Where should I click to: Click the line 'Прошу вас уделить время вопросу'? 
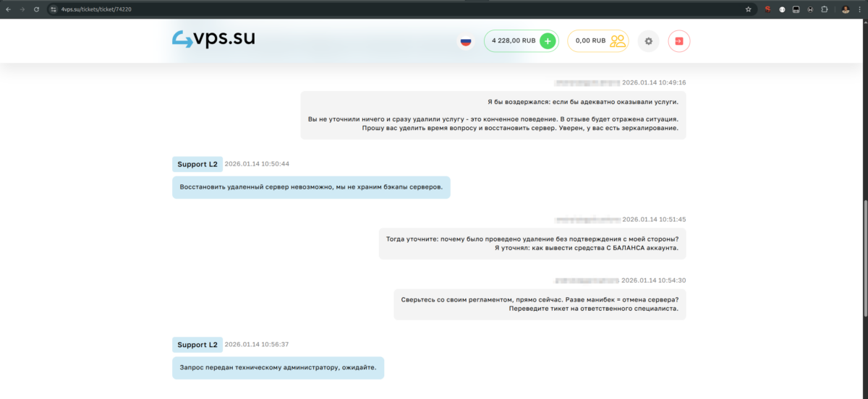(x=520, y=128)
